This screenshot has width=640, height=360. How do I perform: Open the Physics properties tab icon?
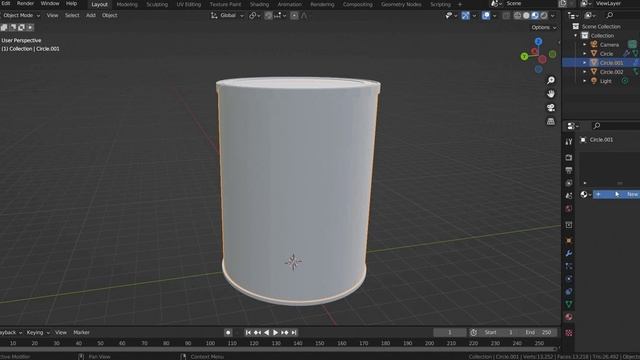569,279
